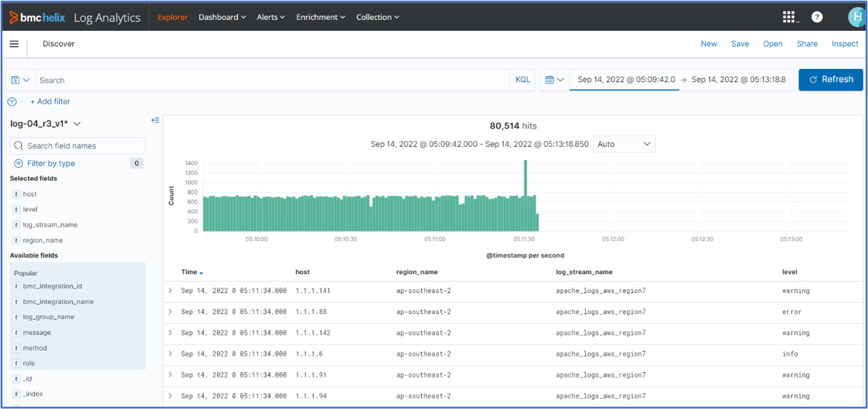
Task: Click the filter options circle icon
Action: [x=12, y=101]
